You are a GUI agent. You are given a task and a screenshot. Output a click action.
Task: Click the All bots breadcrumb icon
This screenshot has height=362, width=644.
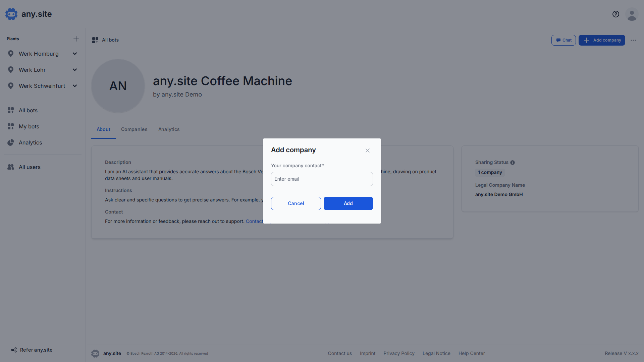(95, 40)
